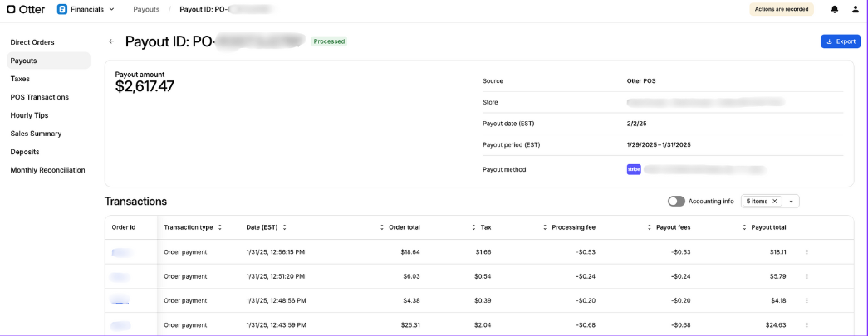Open the notifications bell
The height and width of the screenshot is (336, 868).
click(x=834, y=9)
